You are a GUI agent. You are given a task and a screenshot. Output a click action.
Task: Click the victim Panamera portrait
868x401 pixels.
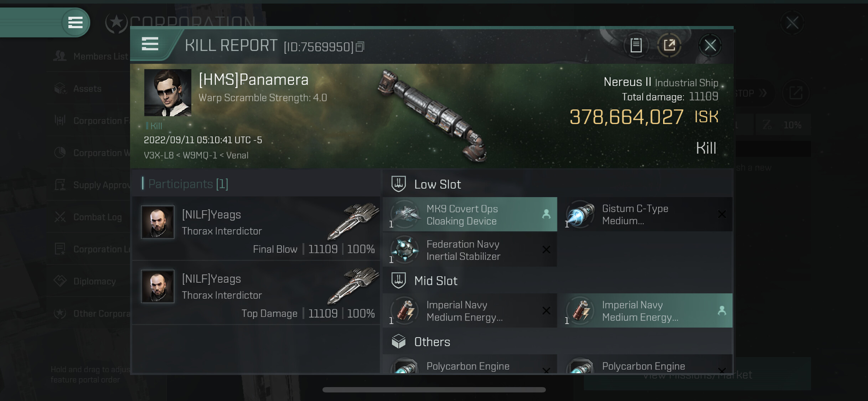pos(167,93)
